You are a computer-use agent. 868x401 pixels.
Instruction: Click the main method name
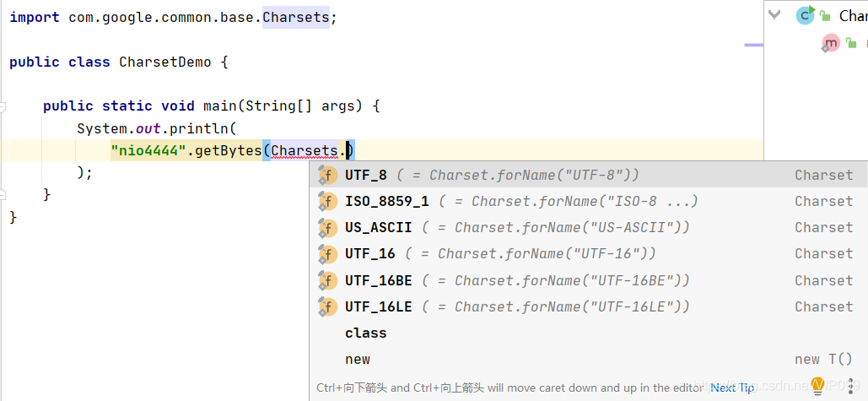coord(220,106)
